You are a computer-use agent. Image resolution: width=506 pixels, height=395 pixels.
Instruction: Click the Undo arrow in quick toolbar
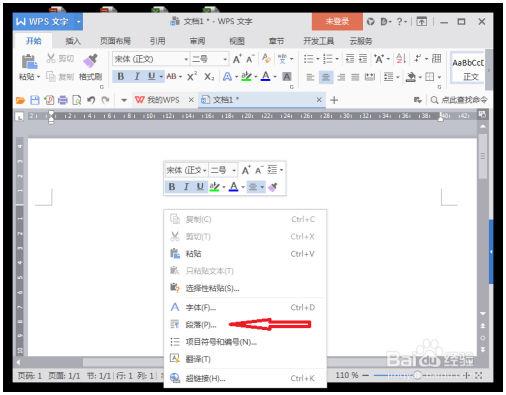click(91, 100)
